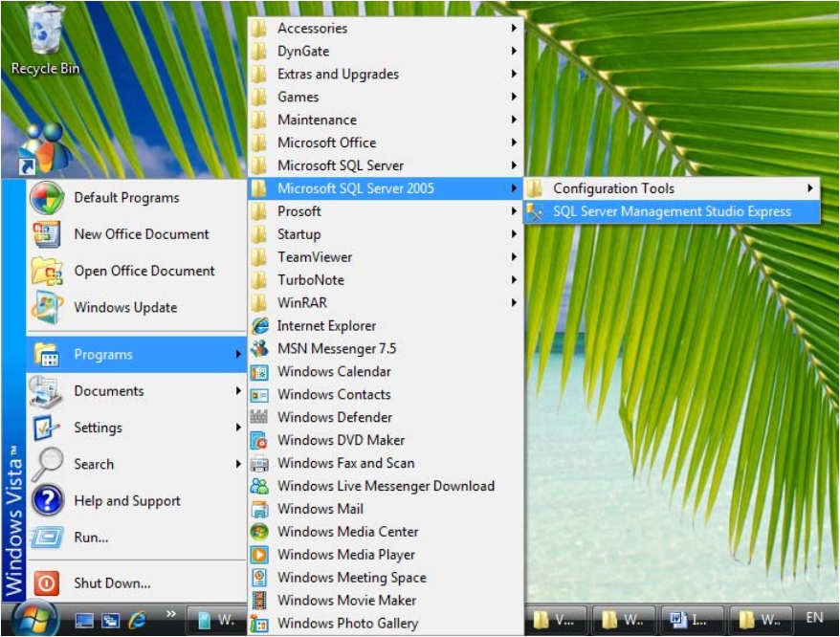
Task: Open the TeamViewer program group
Action: click(386, 257)
